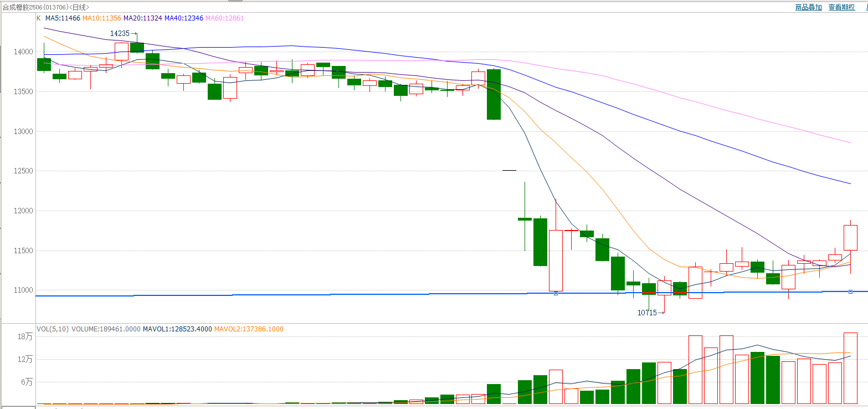Click the right square marker on blue horizontal line
The image size is (868, 409).
click(x=850, y=292)
